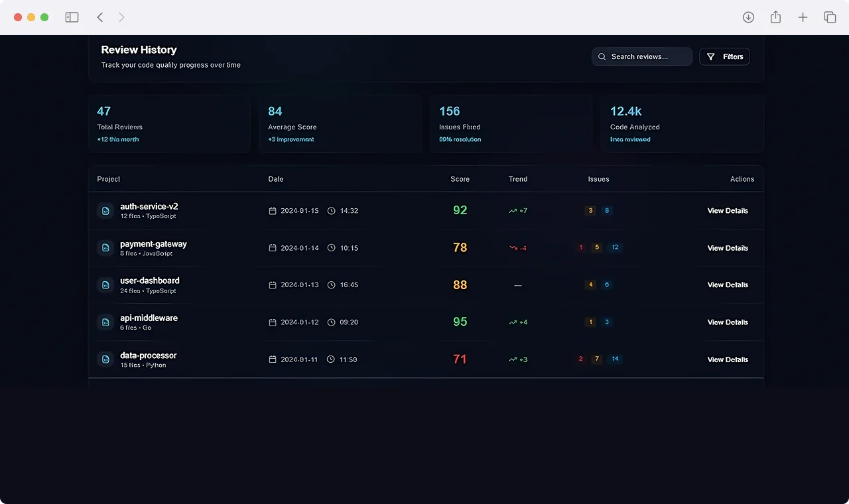View Details for payment-gateway

[x=728, y=248]
